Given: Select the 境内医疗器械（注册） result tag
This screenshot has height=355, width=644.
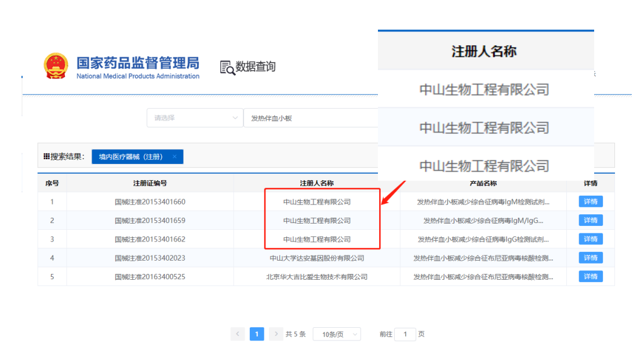Looking at the screenshot, I should (137, 157).
